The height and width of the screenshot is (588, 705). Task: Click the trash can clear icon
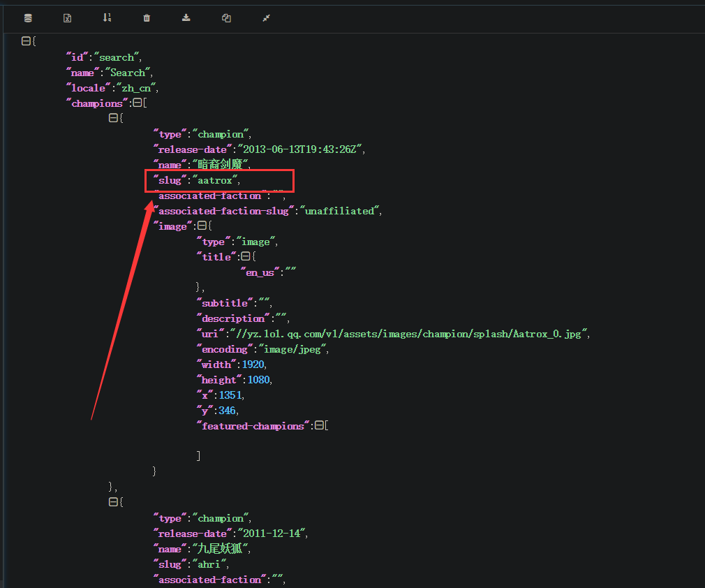coord(147,18)
